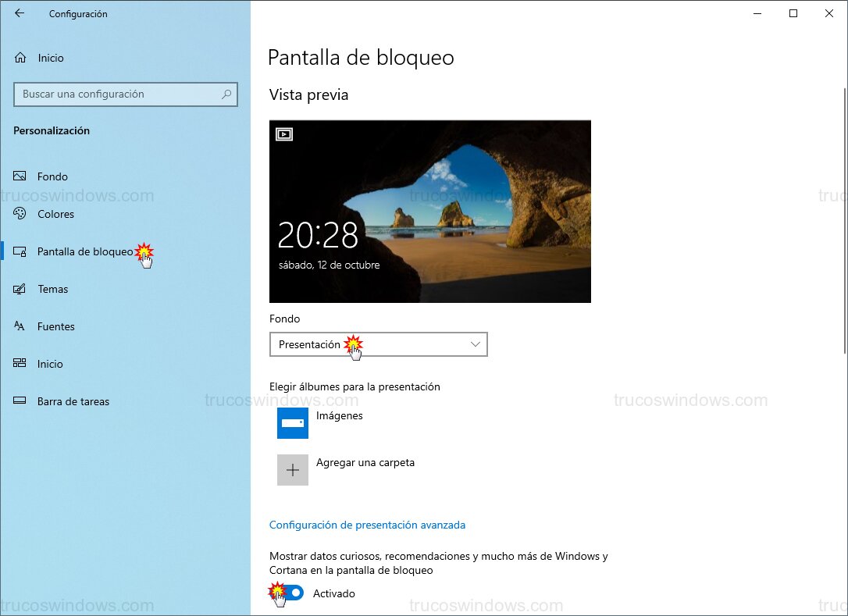Click the blue Imágenes folder icon
Screen dimensions: 848x616
[x=293, y=422]
